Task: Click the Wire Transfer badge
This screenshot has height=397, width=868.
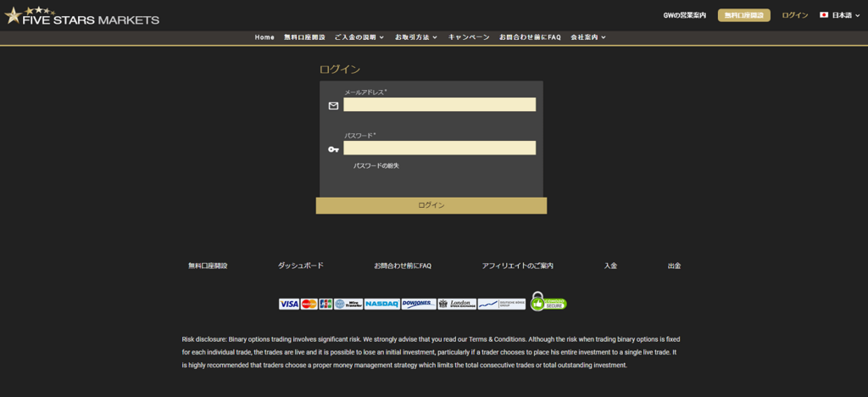Action: pos(348,304)
